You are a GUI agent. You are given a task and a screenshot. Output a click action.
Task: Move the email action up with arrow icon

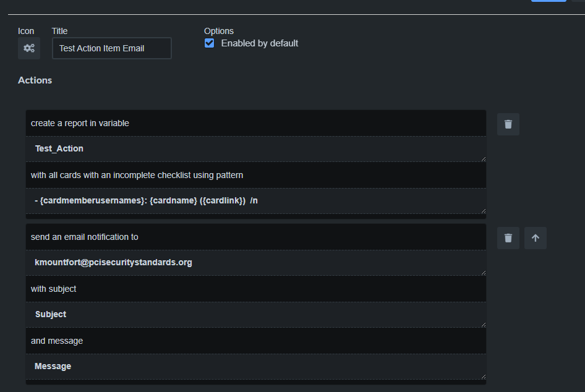[x=535, y=237]
